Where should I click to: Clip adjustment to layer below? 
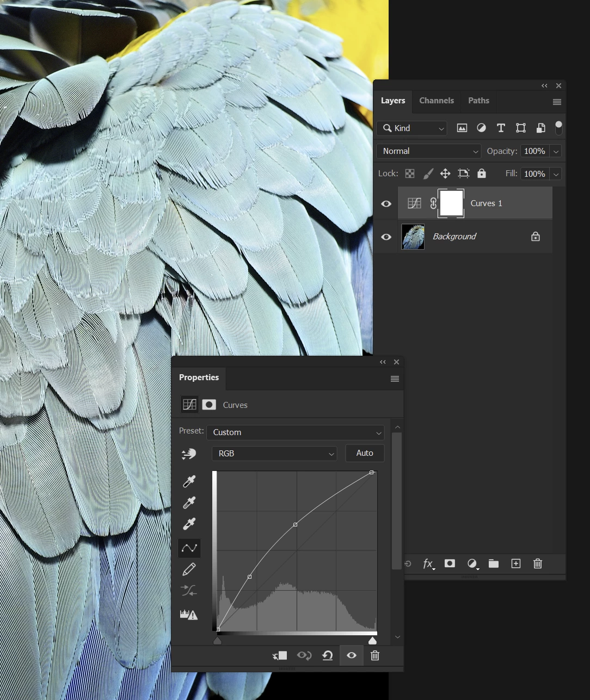(x=280, y=656)
